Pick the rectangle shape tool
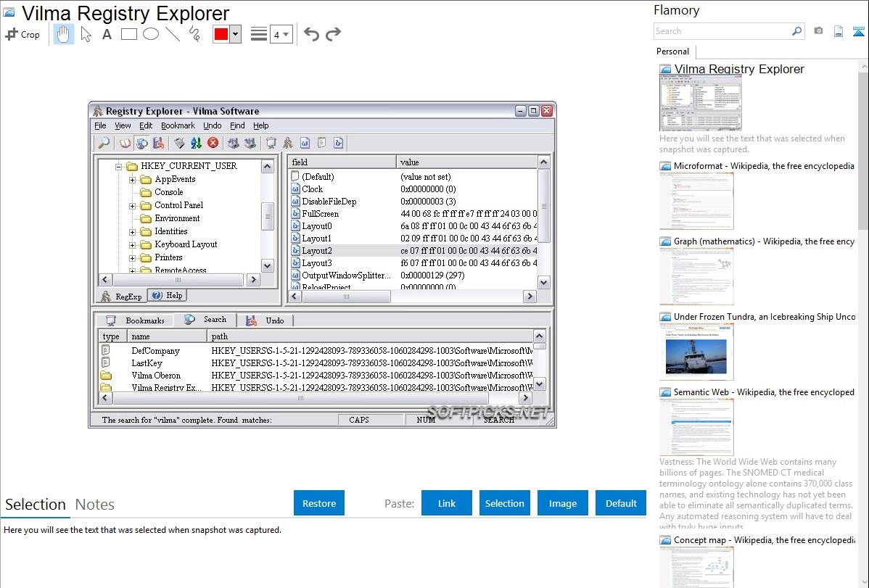Screen dimensions: 869x588 tap(129, 34)
